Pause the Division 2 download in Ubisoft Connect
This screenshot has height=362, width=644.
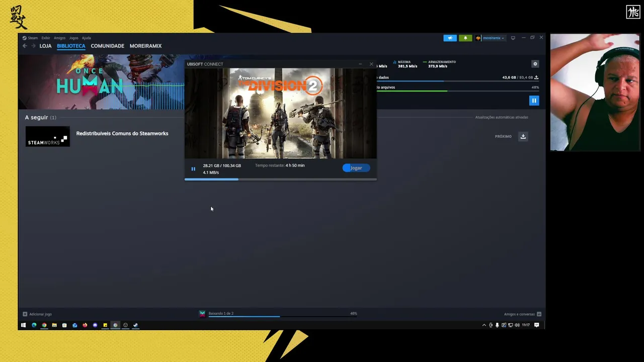[193, 169]
